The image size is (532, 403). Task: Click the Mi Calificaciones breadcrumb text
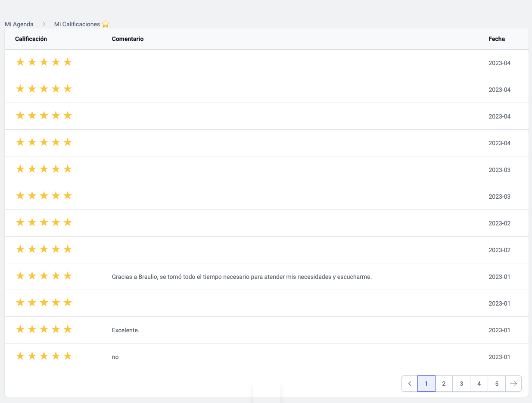click(77, 25)
